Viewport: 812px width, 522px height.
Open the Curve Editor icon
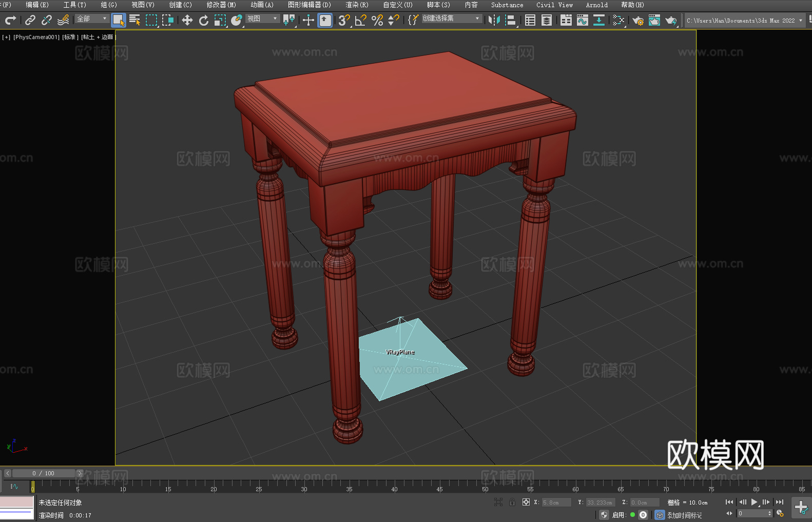click(583, 20)
